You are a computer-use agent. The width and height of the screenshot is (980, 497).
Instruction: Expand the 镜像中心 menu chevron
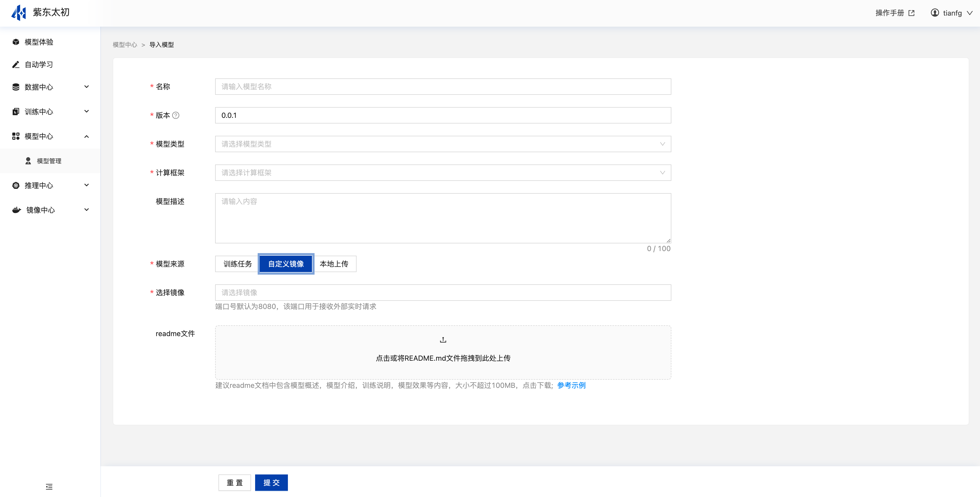click(86, 210)
